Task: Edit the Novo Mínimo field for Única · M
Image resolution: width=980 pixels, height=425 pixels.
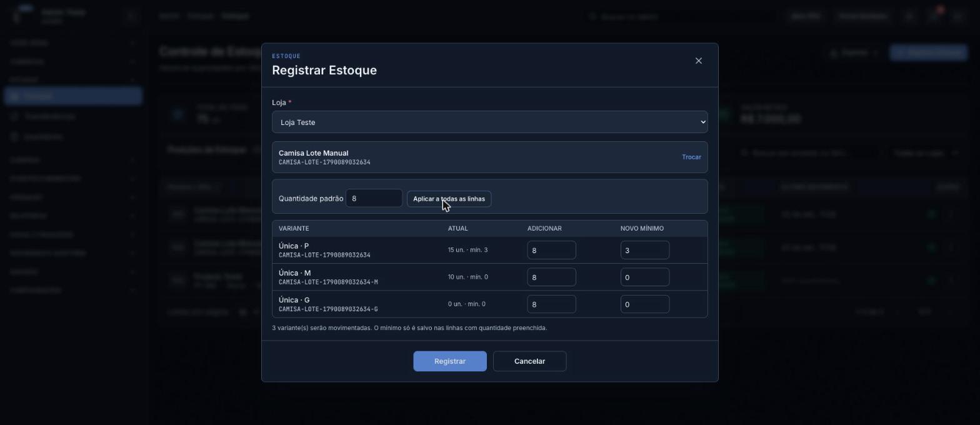Action: tap(644, 277)
